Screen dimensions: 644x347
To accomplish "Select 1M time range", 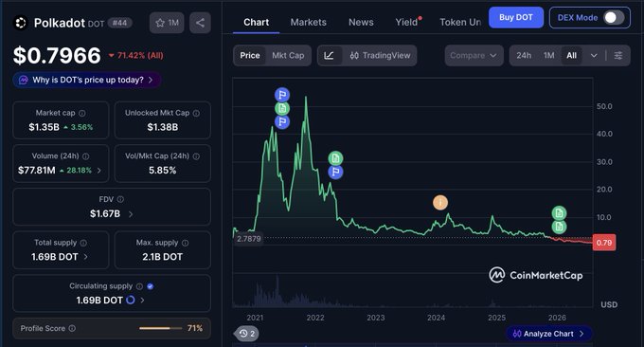I will [548, 56].
